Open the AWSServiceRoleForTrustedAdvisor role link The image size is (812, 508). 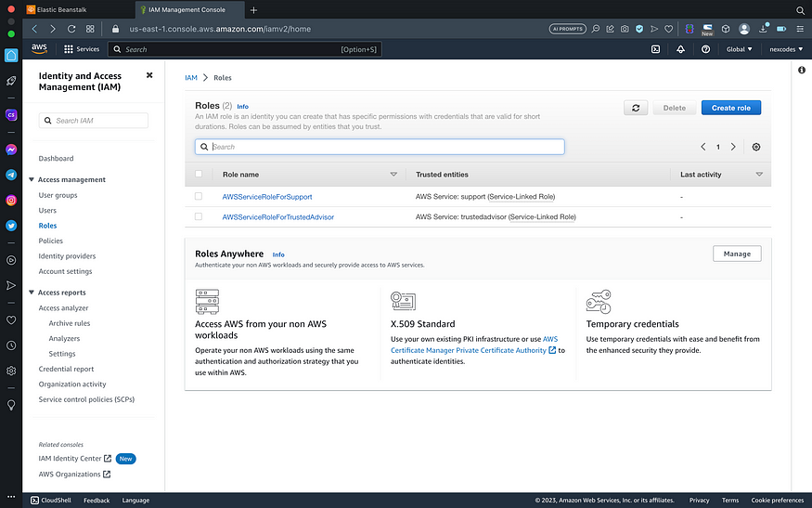tap(278, 216)
